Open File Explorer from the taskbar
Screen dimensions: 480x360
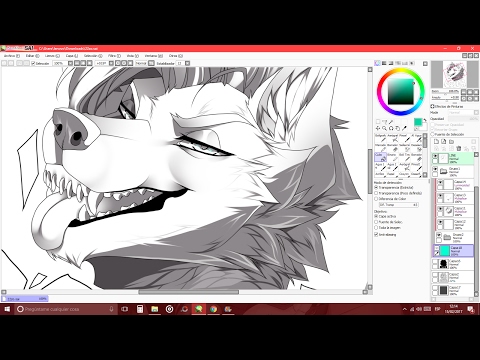pos(155,309)
